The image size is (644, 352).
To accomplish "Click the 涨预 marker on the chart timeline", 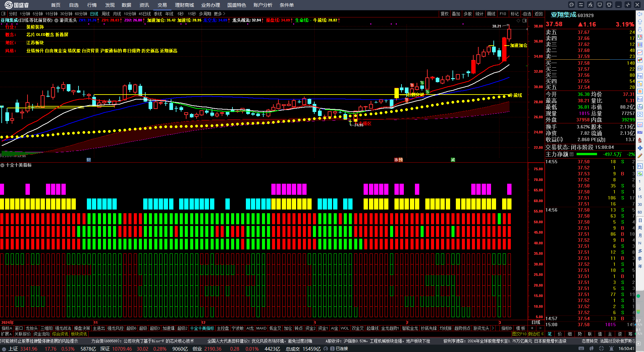I will point(398,160).
